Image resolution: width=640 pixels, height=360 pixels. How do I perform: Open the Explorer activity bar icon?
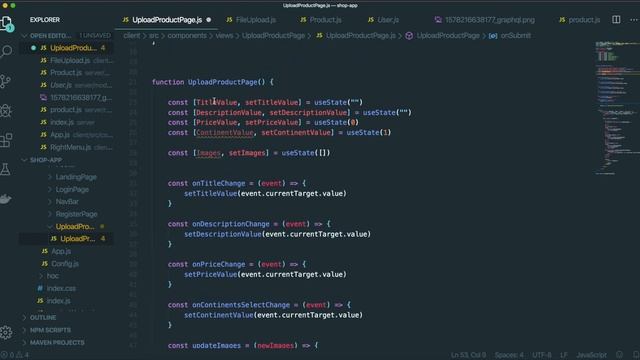click(x=7, y=22)
